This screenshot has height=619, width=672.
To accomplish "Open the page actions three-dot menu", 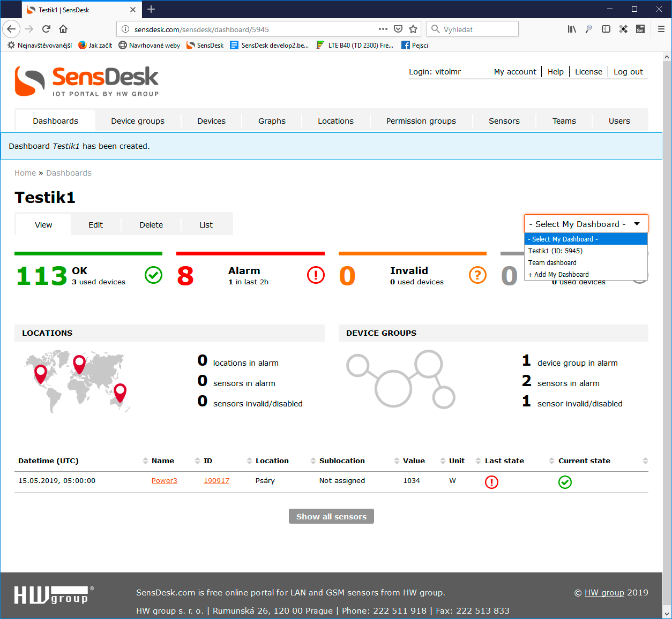I will point(383,29).
